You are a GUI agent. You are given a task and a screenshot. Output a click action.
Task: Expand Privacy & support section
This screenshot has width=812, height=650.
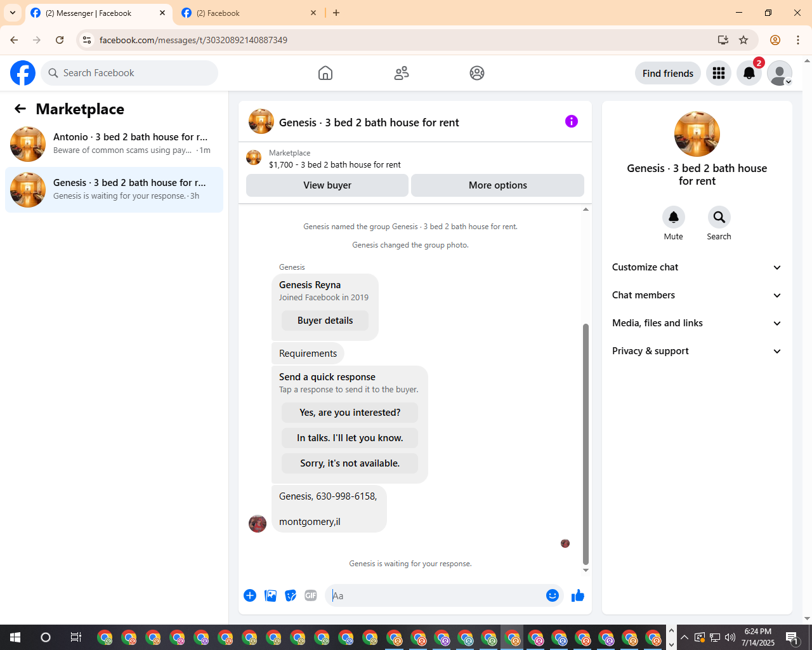(697, 351)
